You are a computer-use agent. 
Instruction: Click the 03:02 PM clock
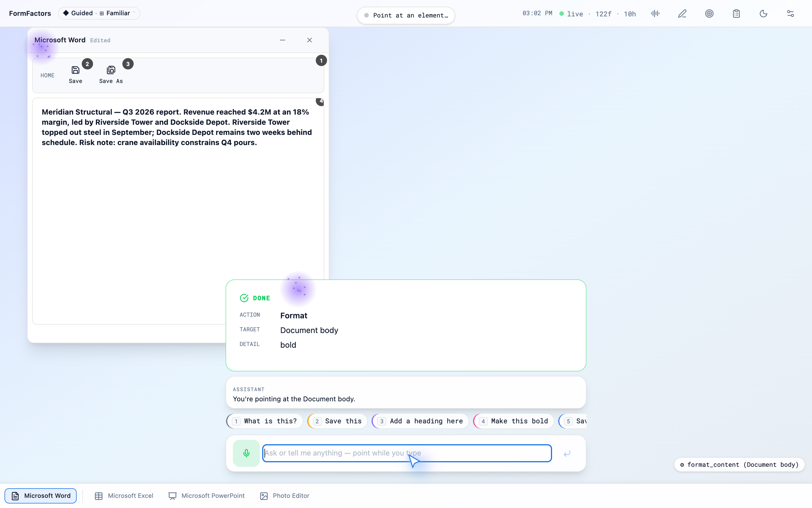pyautogui.click(x=537, y=13)
